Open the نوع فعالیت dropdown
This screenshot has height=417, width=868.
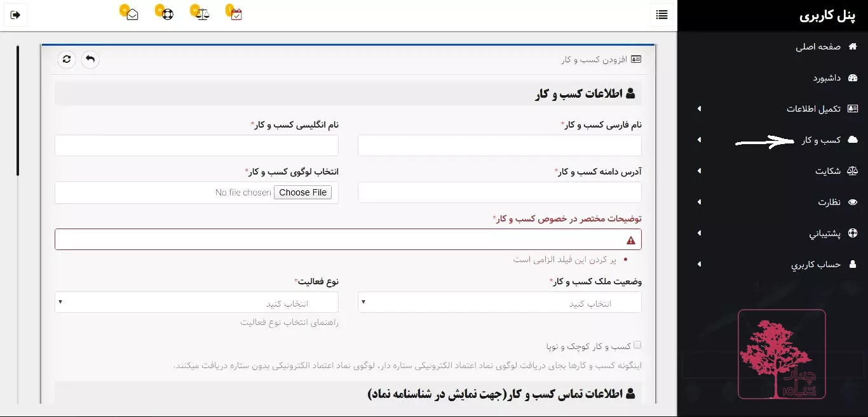coord(196,302)
